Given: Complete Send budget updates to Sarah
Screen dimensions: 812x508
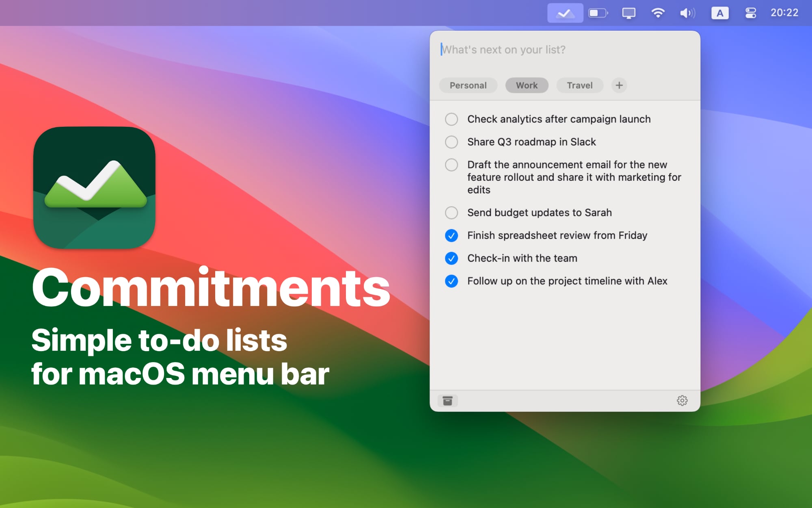Looking at the screenshot, I should click(451, 213).
